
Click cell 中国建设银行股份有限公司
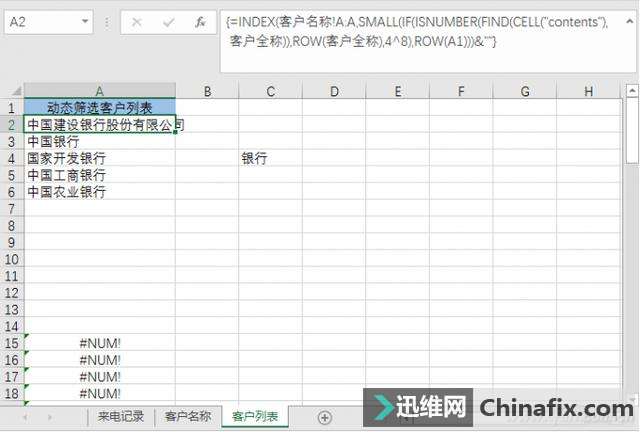100,125
